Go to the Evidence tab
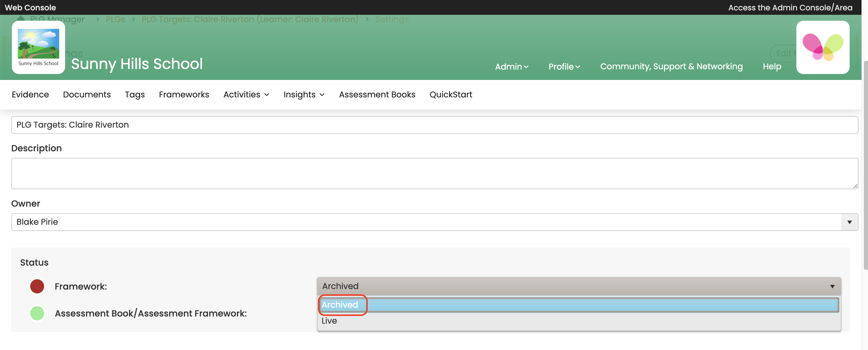868x350 pixels. coord(30,94)
